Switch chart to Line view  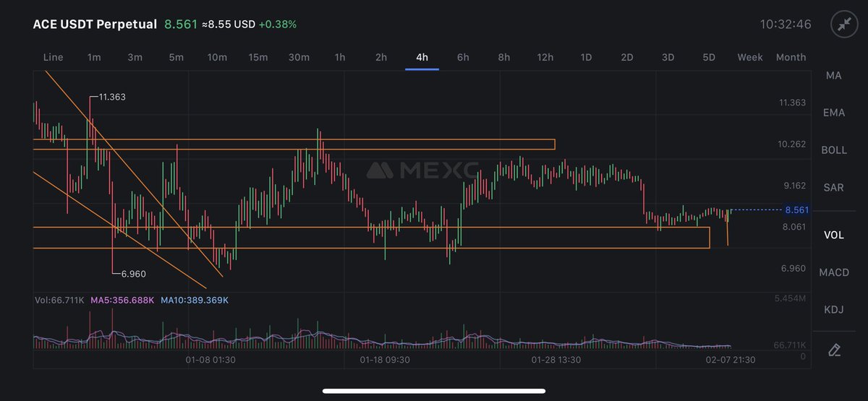coord(54,57)
